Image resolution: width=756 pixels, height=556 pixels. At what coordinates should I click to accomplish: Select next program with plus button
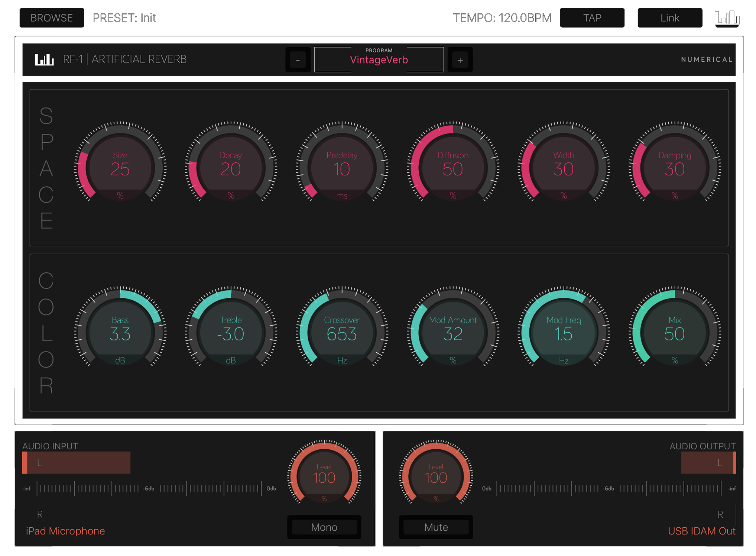point(460,60)
